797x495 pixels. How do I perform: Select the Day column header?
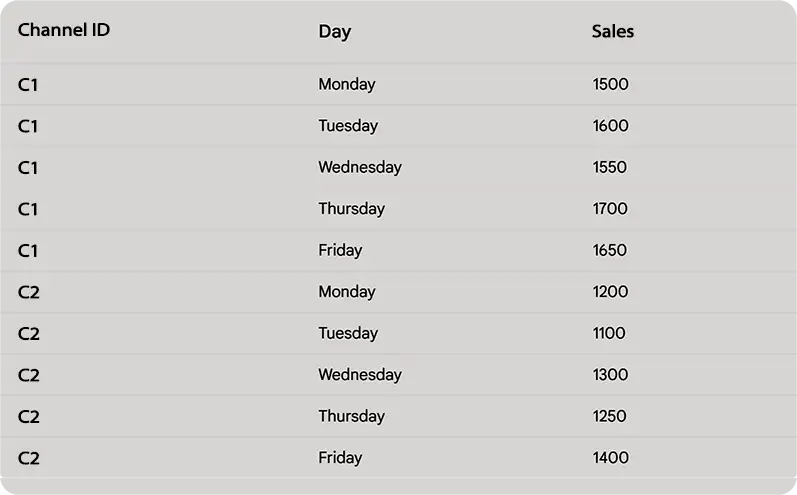click(334, 31)
